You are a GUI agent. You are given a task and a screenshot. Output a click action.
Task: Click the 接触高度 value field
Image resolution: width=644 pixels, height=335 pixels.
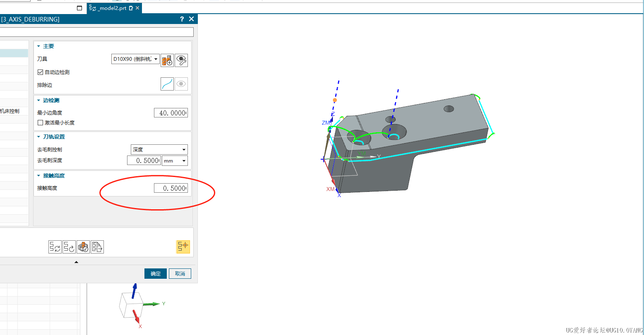click(171, 188)
